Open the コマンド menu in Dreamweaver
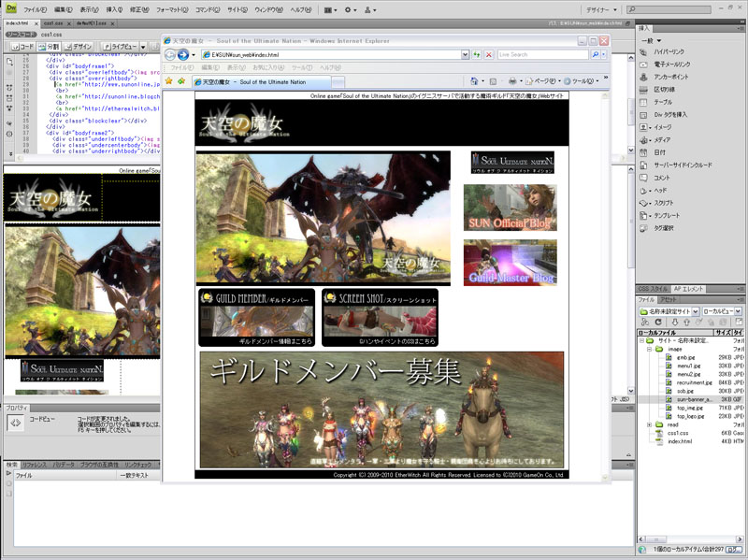748x560 pixels. coord(208,9)
